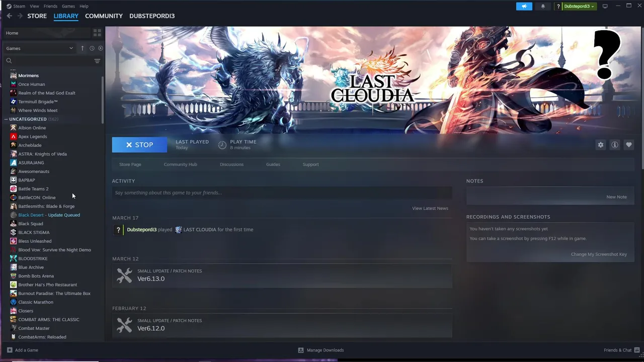This screenshot has height=362, width=644.
Task: Toggle the ready-to-play filter icon
Action: click(x=101, y=48)
